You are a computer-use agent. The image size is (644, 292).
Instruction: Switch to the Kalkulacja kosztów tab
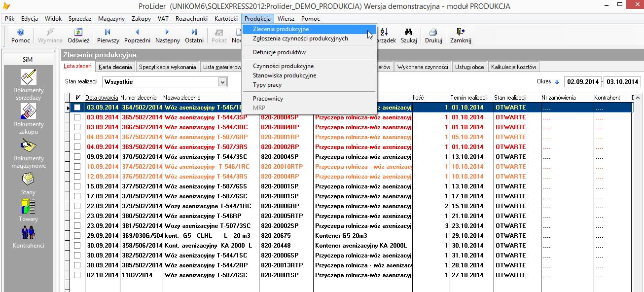click(513, 67)
